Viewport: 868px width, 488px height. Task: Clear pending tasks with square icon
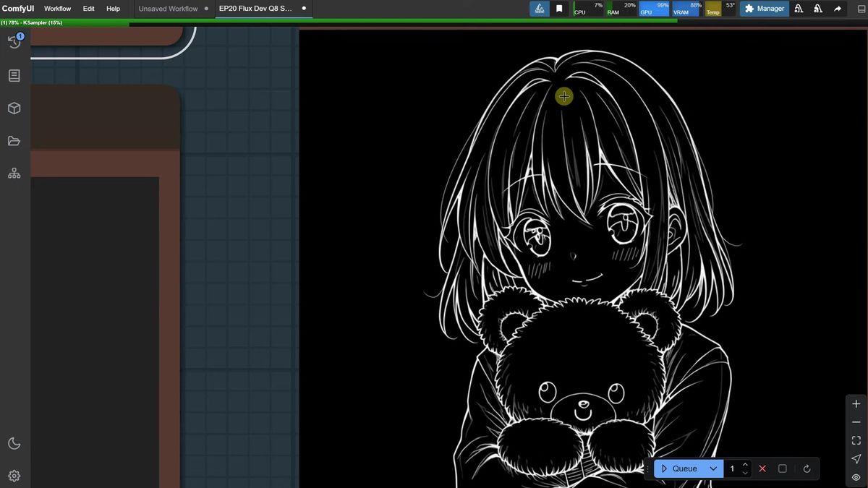(783, 468)
